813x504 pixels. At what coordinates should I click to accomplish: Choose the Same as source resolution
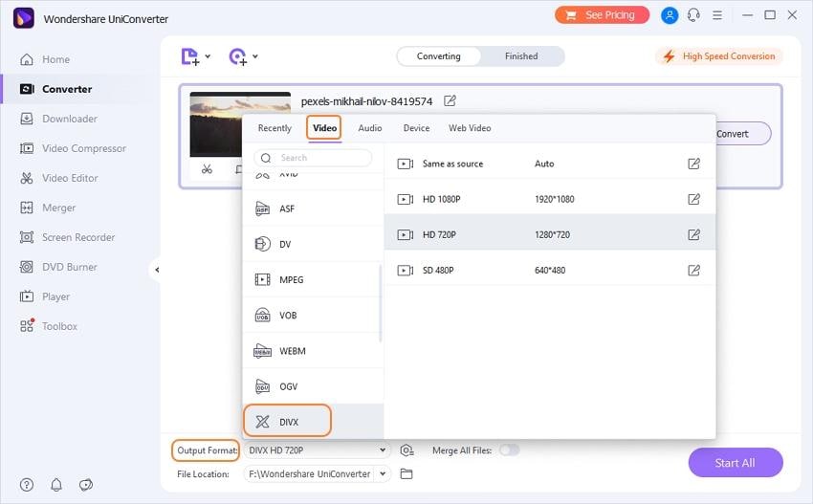(550, 164)
